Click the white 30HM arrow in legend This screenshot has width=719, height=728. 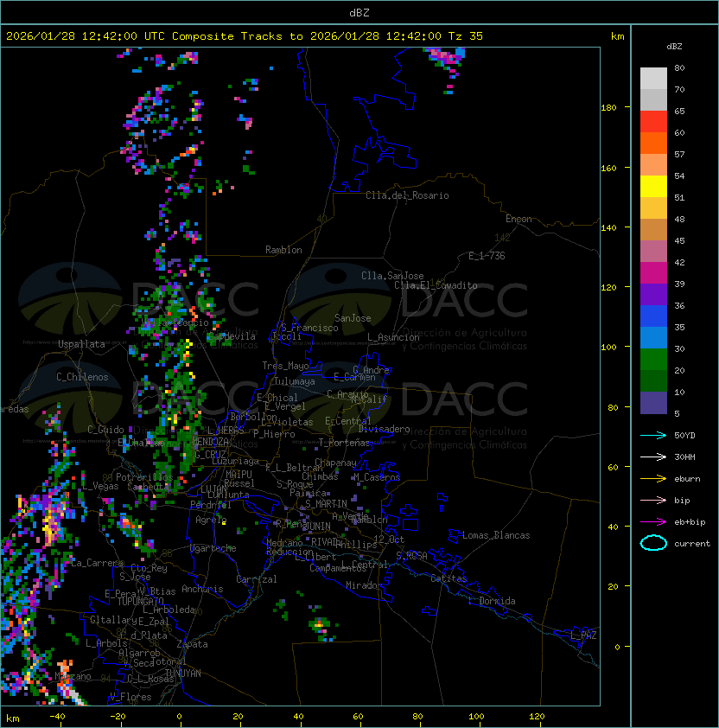click(653, 457)
